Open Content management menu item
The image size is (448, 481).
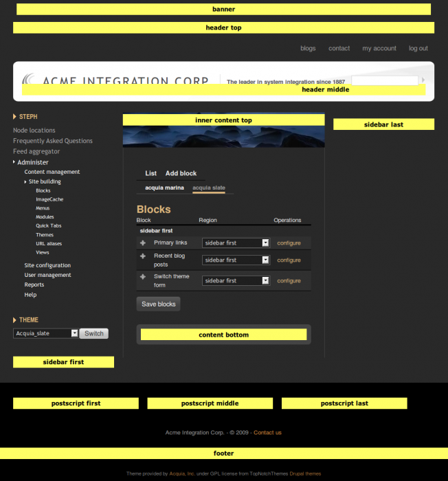coord(52,172)
